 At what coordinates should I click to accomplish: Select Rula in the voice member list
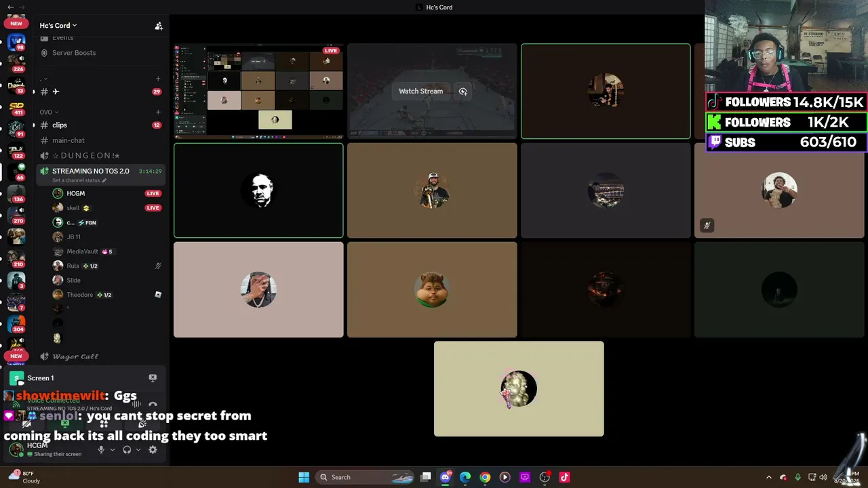coord(107,266)
